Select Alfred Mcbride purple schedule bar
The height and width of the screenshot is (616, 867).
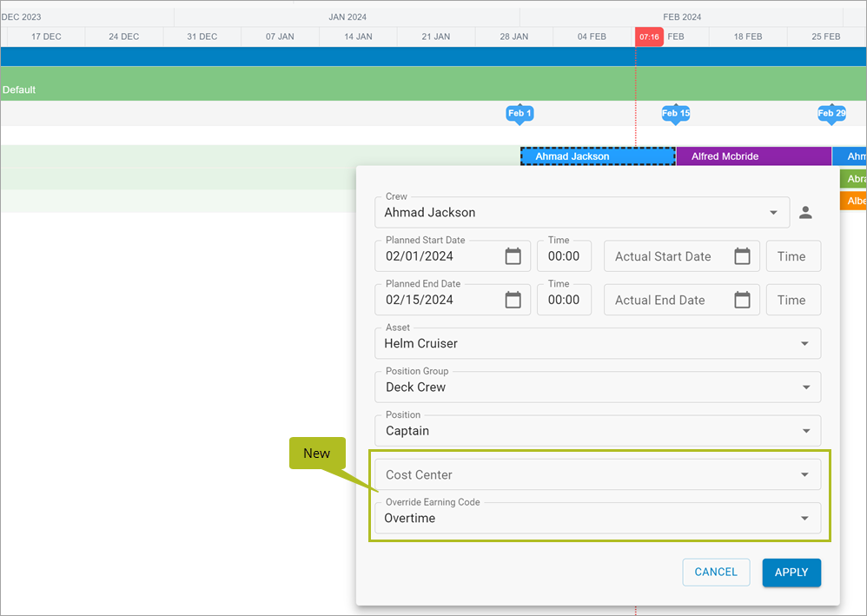754,156
